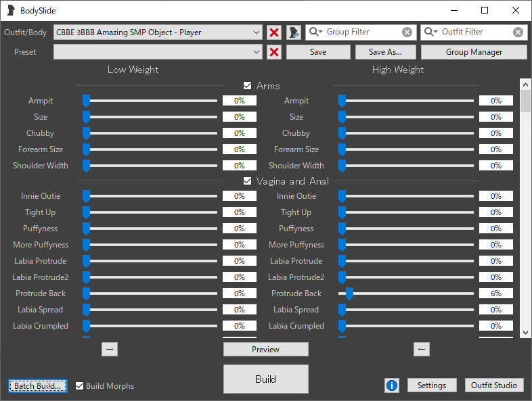Click the high weight Shoulder Width slider
Screen dimensions: 532x401
pyautogui.click(x=406, y=166)
